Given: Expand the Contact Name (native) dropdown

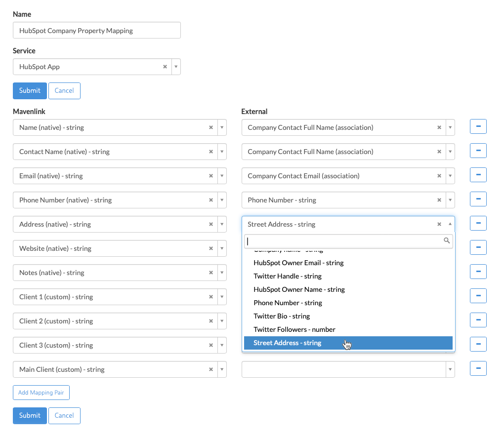Looking at the screenshot, I should pyautogui.click(x=222, y=152).
